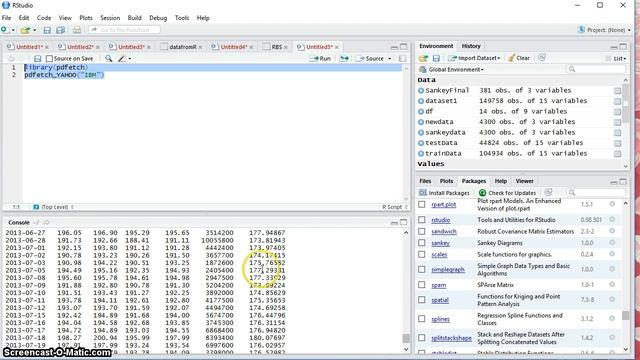Click the Check for Updates button
The width and height of the screenshot is (640, 360).
tap(507, 193)
